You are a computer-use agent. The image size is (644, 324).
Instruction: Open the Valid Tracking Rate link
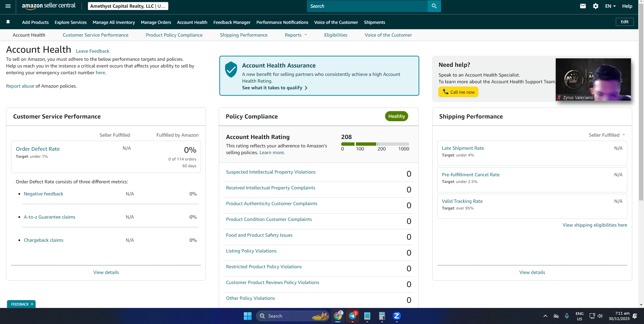coord(462,201)
